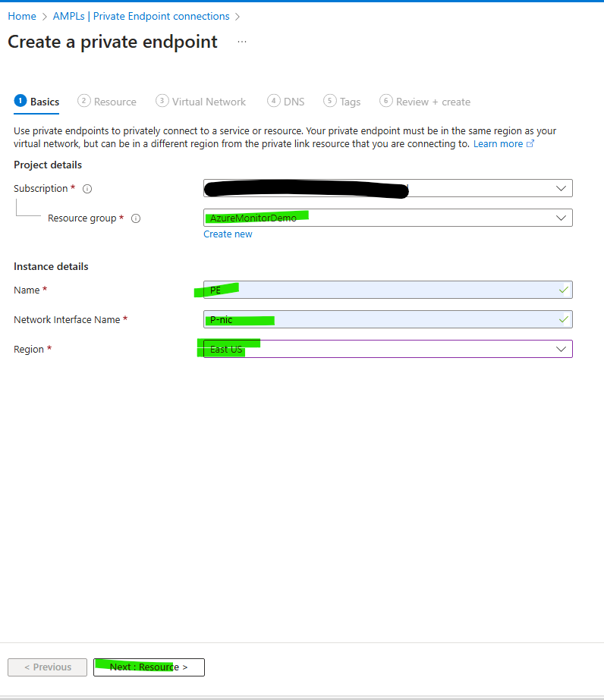This screenshot has width=604, height=700.
Task: Expand the Resource group dropdown
Action: [561, 218]
